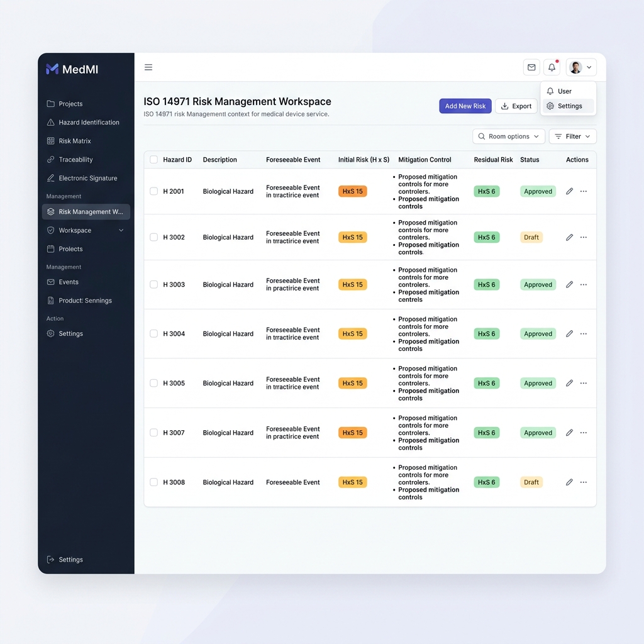Edit row H 2001 with pencil icon
This screenshot has height=644, width=644.
pos(569,191)
